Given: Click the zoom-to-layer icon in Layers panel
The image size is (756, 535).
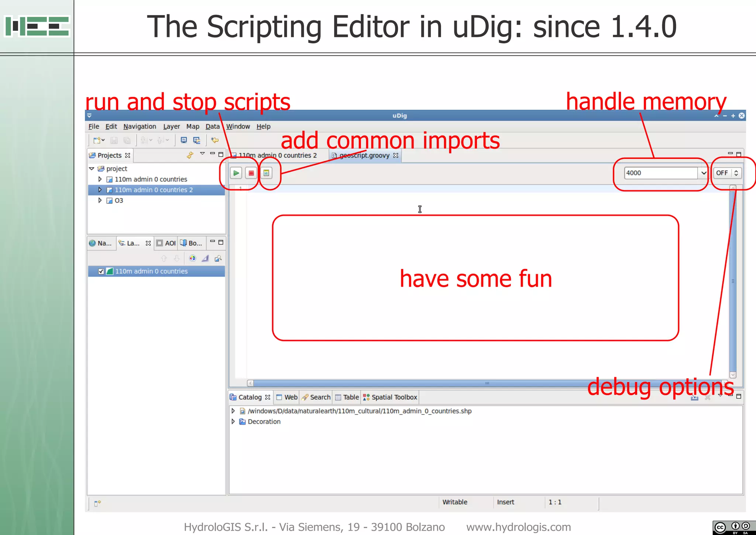Looking at the screenshot, I should [x=218, y=258].
